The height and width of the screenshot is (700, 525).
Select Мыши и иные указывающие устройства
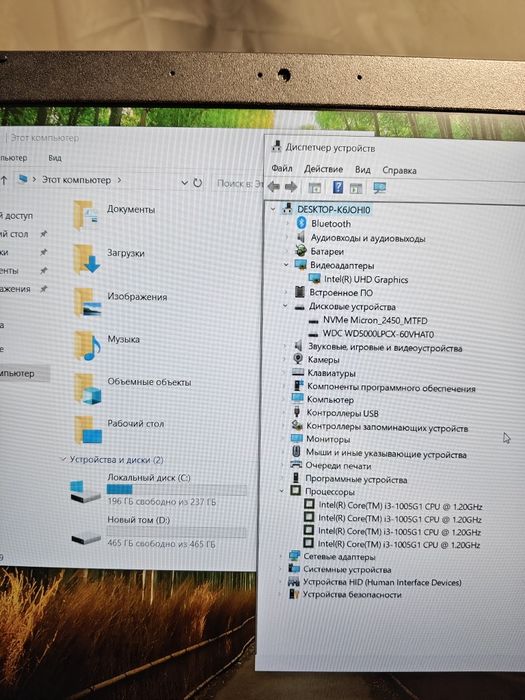pos(386,453)
